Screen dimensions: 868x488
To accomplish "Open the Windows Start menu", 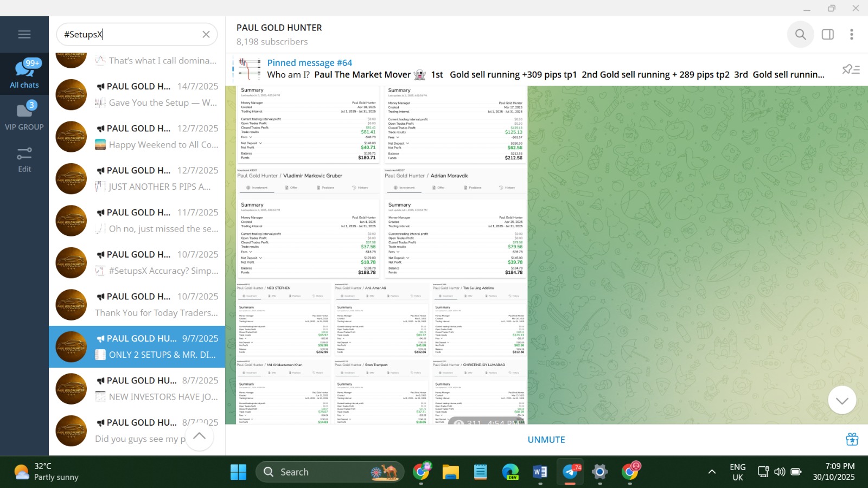I will click(238, 472).
